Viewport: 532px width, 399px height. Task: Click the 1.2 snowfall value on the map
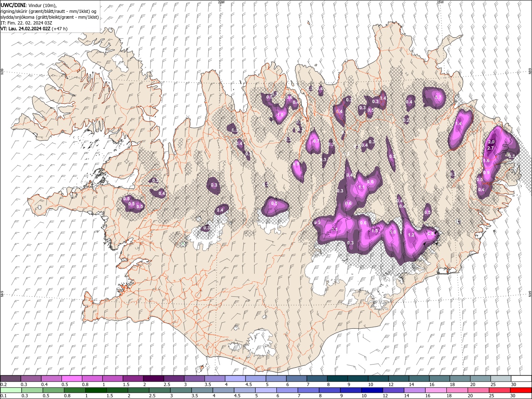[x=411, y=235]
